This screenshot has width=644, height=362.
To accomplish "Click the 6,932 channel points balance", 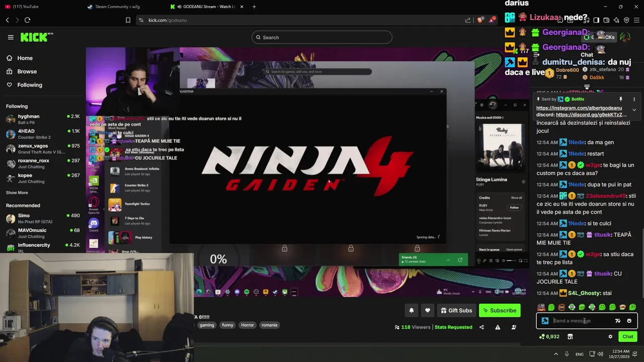I will pos(549,337).
